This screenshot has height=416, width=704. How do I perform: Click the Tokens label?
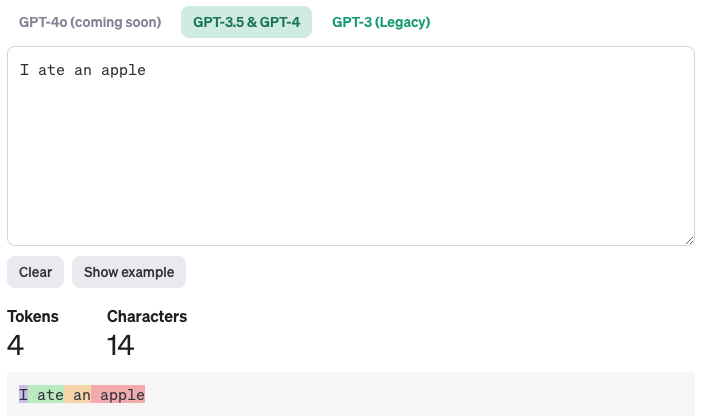click(33, 316)
